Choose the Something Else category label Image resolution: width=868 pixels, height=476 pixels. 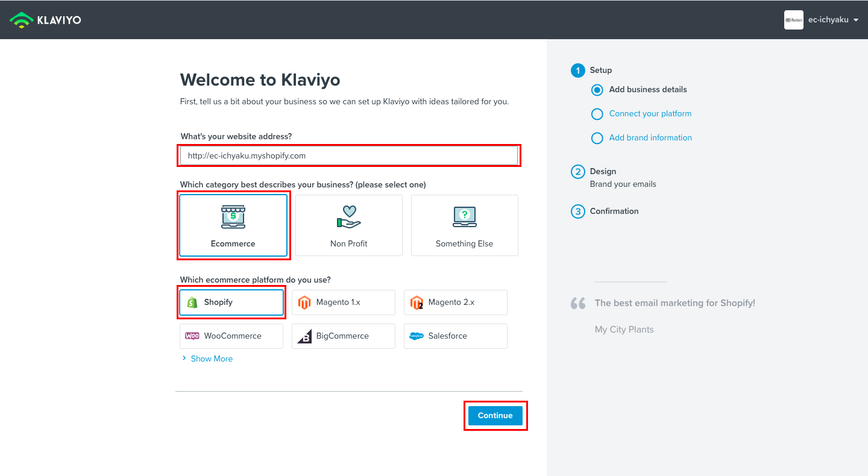click(465, 244)
